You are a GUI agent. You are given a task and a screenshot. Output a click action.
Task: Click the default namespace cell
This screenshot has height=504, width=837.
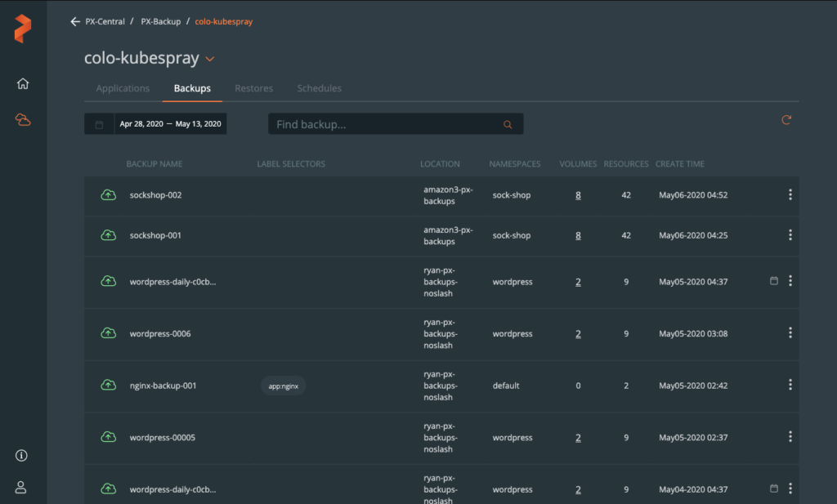(x=505, y=386)
